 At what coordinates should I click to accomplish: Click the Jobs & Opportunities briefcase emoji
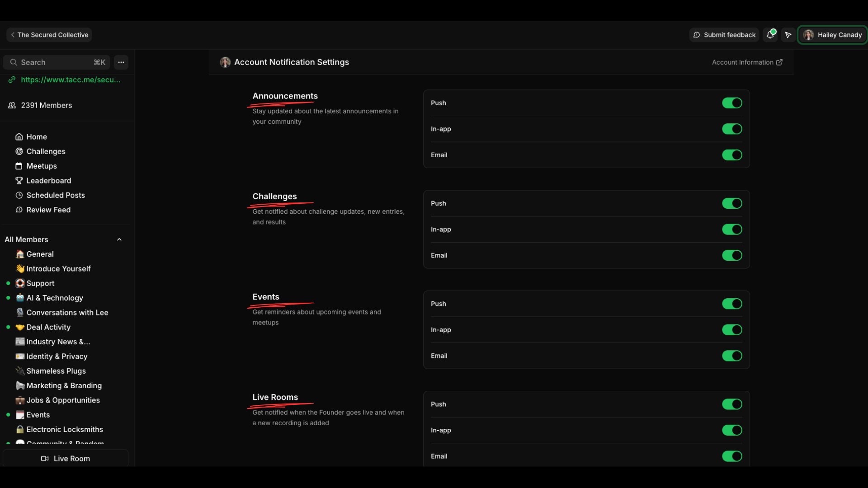pyautogui.click(x=20, y=400)
